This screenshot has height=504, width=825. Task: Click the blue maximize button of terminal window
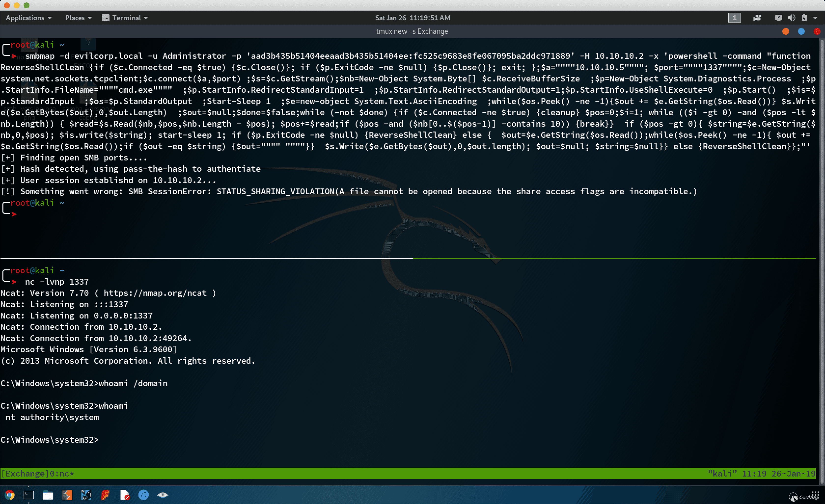pyautogui.click(x=801, y=31)
